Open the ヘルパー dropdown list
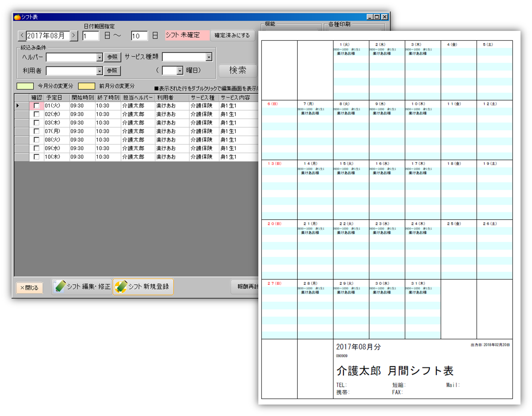This screenshot has width=532, height=416. [100, 57]
